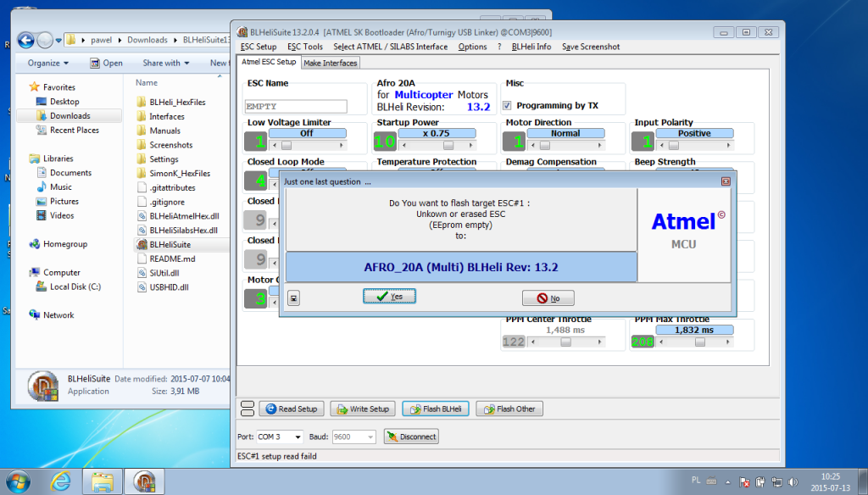Switch to the Make Interfaces tab
Screen dimensions: 868x495
(x=331, y=63)
